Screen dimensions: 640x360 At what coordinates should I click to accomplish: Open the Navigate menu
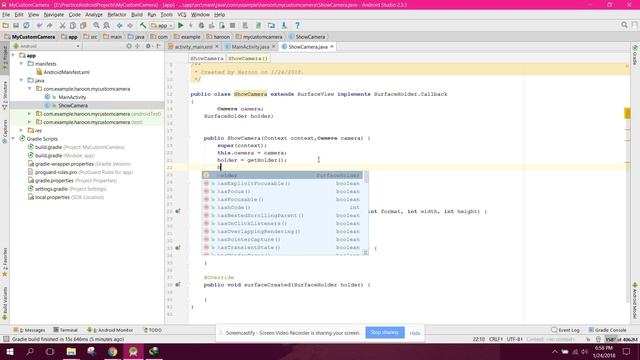tap(54, 15)
